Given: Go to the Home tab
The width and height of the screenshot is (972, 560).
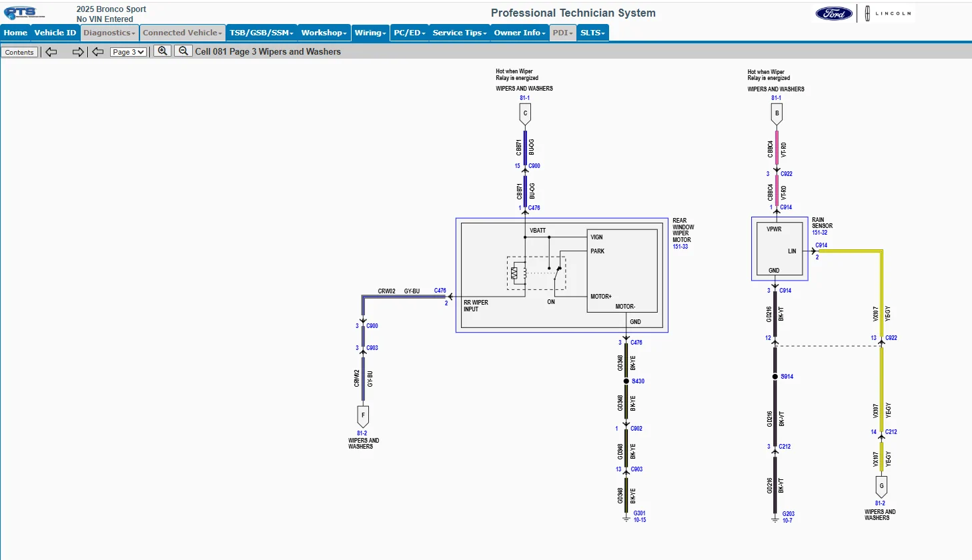Looking at the screenshot, I should pyautogui.click(x=15, y=33).
